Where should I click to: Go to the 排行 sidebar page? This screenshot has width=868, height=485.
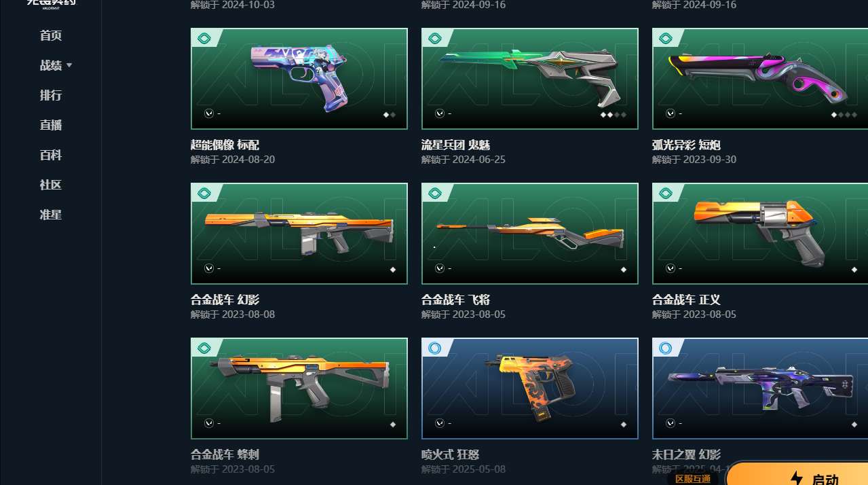(51, 95)
